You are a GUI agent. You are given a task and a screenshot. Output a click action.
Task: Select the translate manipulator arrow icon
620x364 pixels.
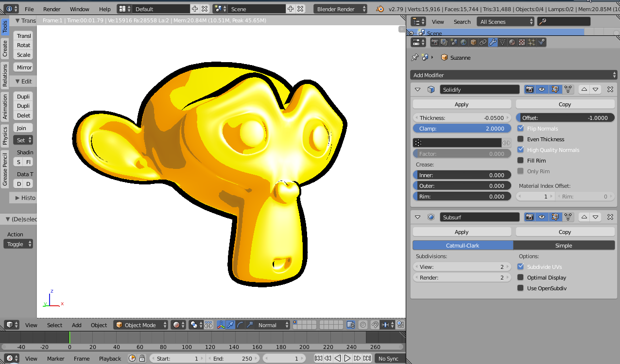click(231, 325)
